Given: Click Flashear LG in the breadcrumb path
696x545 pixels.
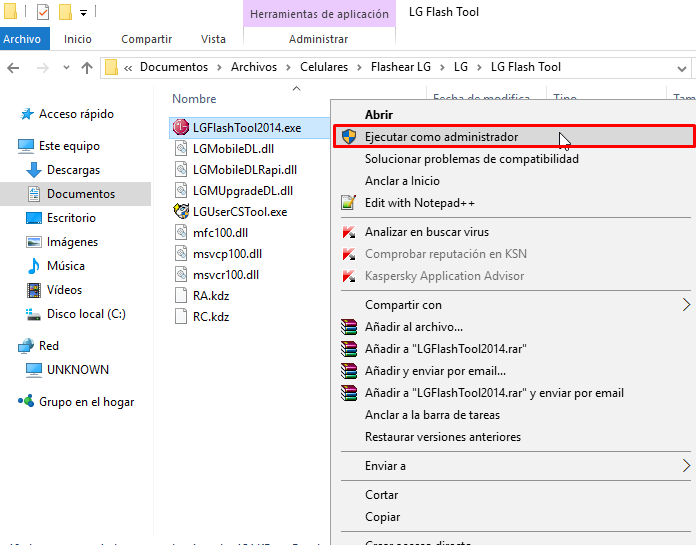Looking at the screenshot, I should pyautogui.click(x=401, y=67).
